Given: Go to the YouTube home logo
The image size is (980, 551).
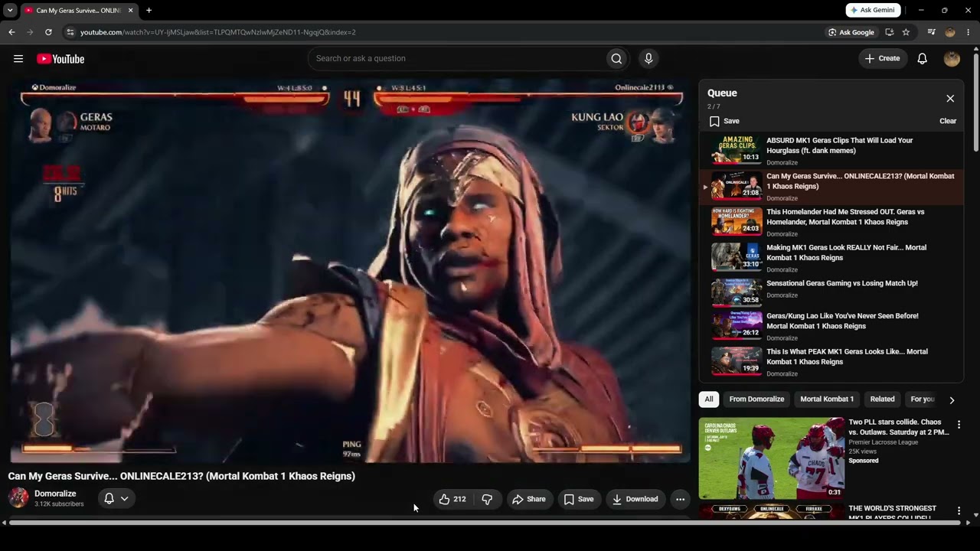Looking at the screenshot, I should [x=60, y=59].
